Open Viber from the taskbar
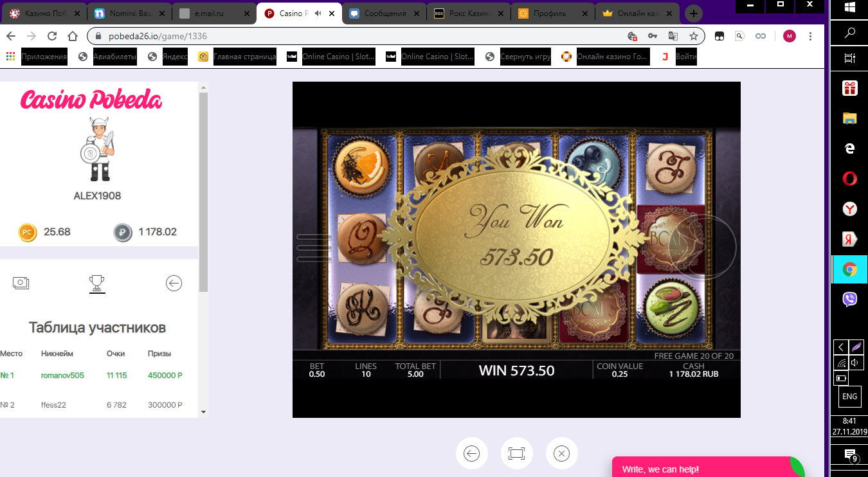This screenshot has width=868, height=477. 850,299
